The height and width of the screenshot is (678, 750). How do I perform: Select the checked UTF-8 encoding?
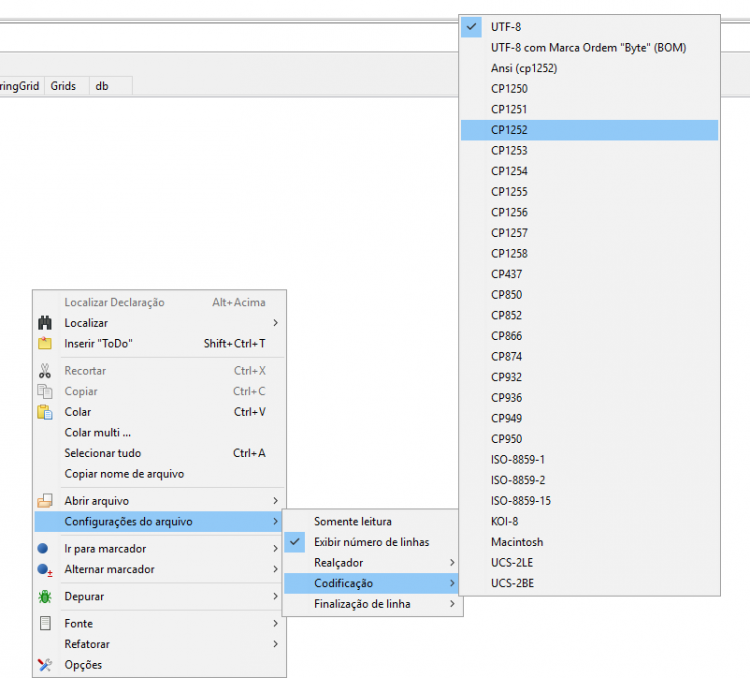click(x=589, y=27)
